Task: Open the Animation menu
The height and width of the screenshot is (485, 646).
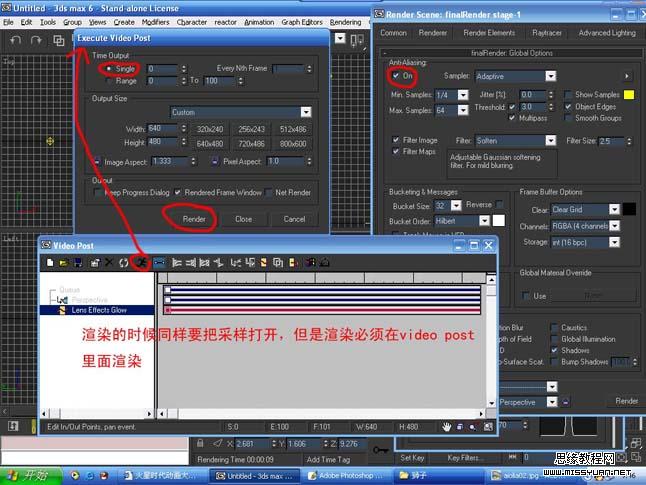Action: [x=259, y=22]
